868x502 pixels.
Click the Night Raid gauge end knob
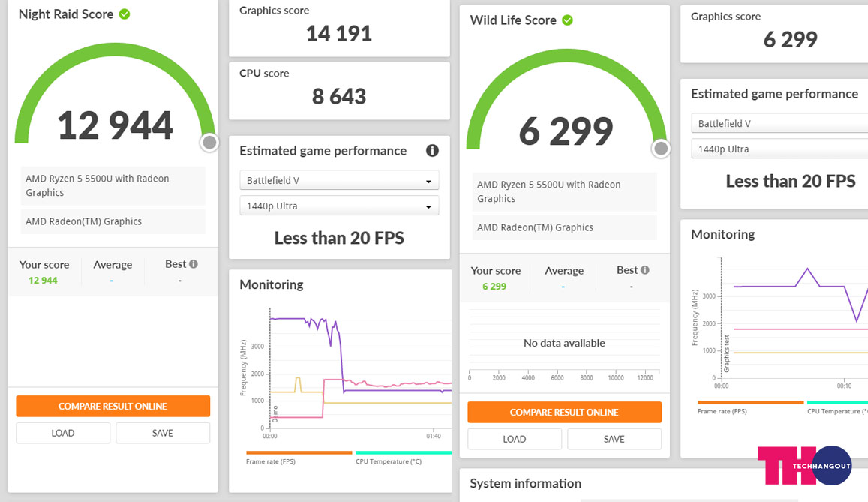(209, 143)
